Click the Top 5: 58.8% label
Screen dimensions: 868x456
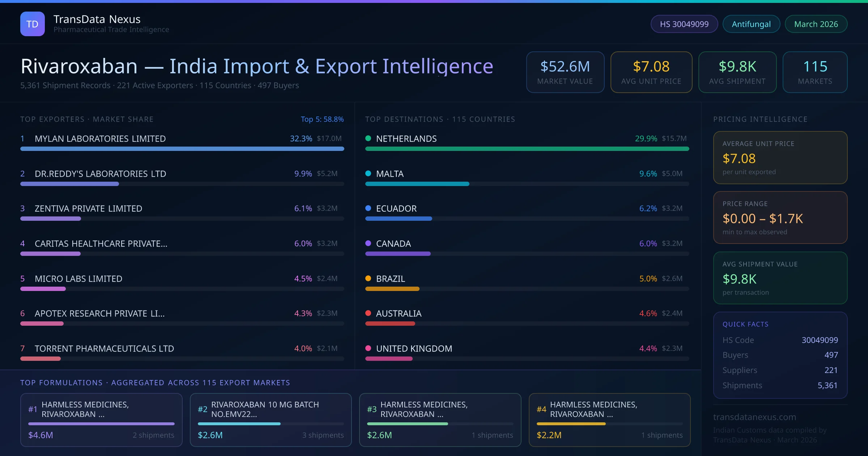(x=322, y=119)
